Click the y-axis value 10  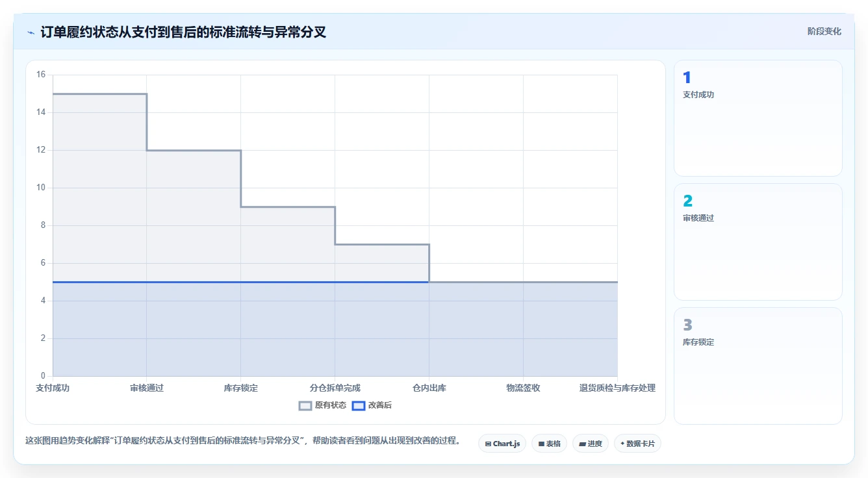click(41, 188)
